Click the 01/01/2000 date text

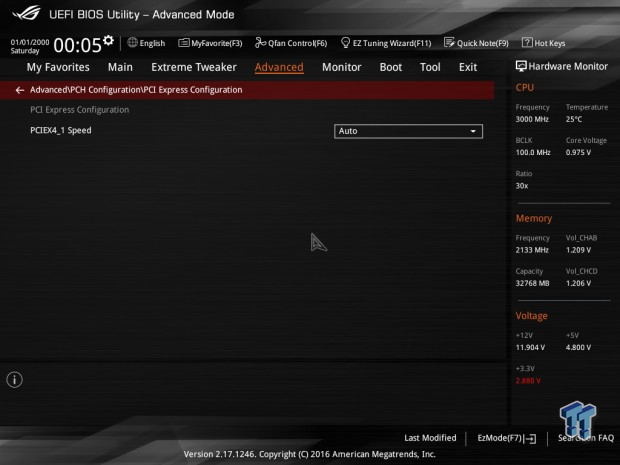pyautogui.click(x=30, y=42)
